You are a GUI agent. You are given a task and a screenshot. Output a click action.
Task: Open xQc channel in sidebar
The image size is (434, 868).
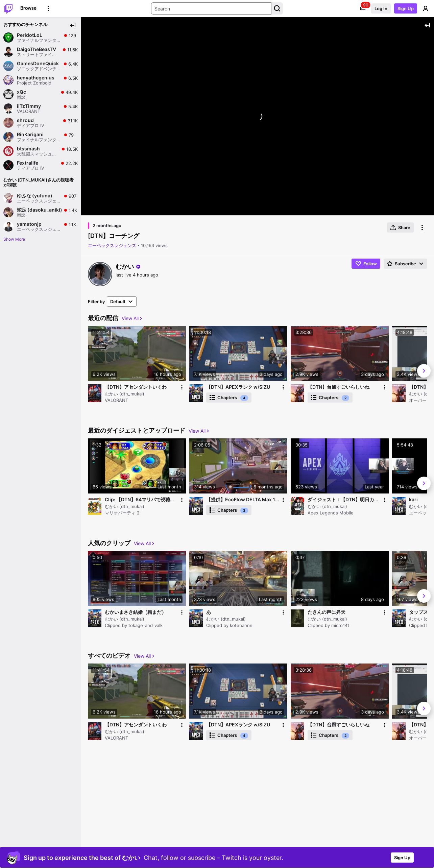coord(41,94)
